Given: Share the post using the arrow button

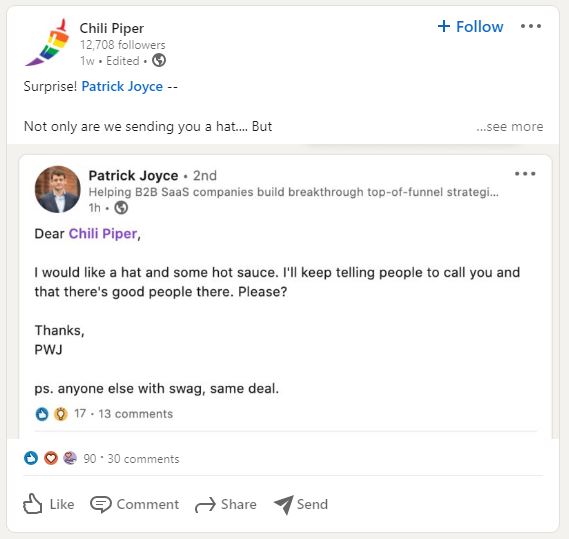Looking at the screenshot, I should [x=226, y=504].
